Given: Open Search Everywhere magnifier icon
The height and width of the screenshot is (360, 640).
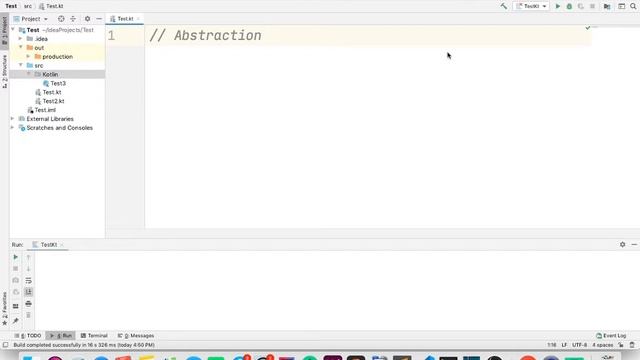Looking at the screenshot, I should pos(633,6).
